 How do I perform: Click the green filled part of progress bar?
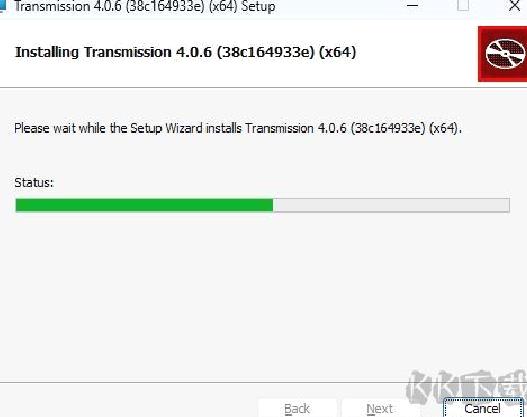[x=144, y=205]
